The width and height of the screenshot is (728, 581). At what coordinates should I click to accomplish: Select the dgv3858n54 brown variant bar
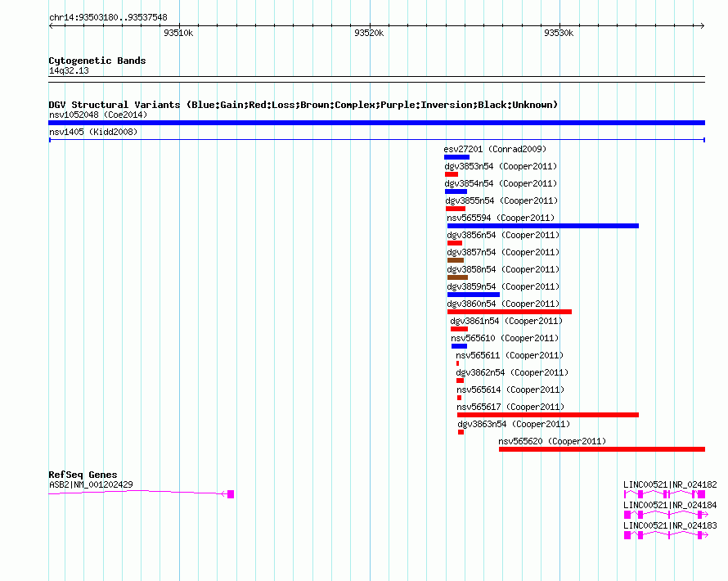click(457, 277)
